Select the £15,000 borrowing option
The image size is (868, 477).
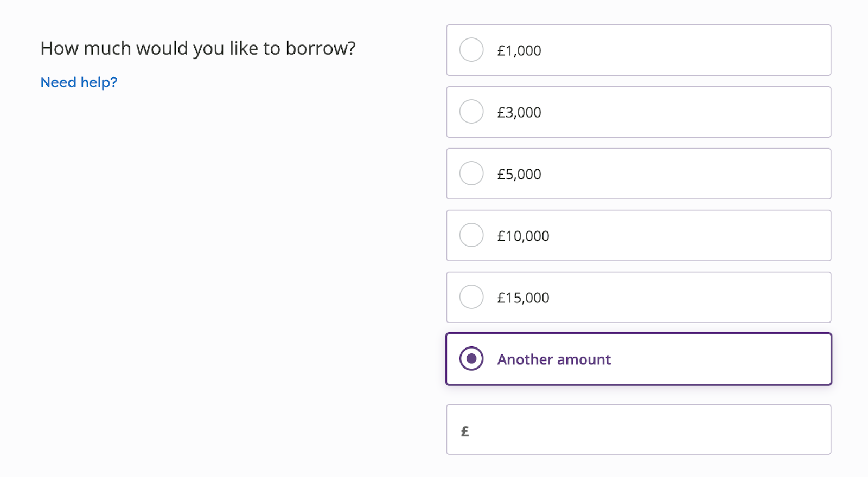coord(639,297)
